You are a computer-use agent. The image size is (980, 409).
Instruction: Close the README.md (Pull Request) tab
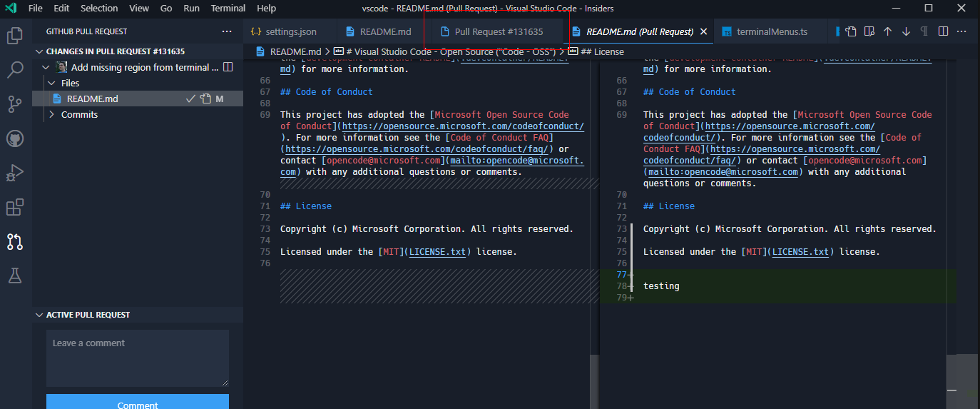click(703, 31)
